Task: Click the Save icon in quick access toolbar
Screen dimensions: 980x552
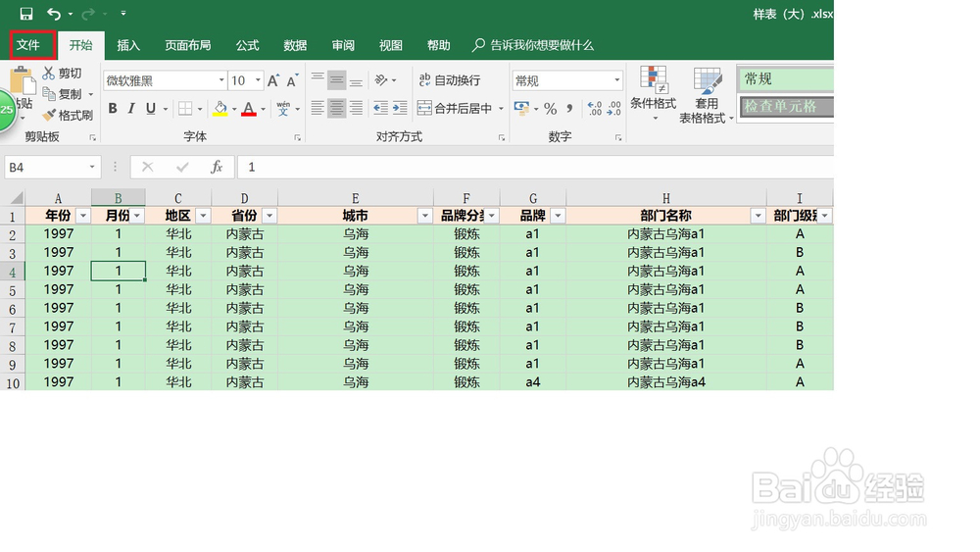Action: (26, 13)
